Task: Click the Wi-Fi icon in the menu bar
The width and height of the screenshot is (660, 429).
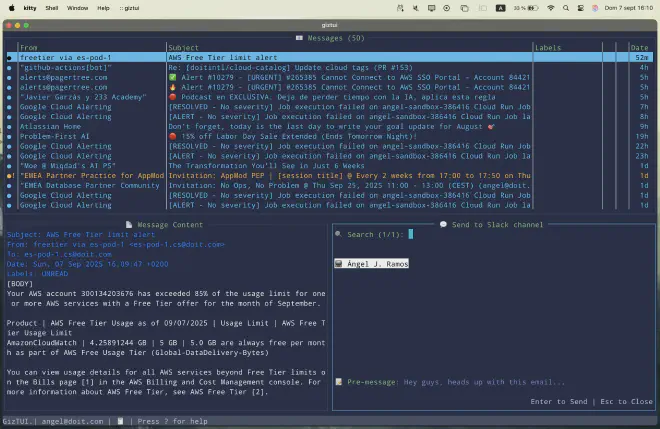Action: coord(551,8)
